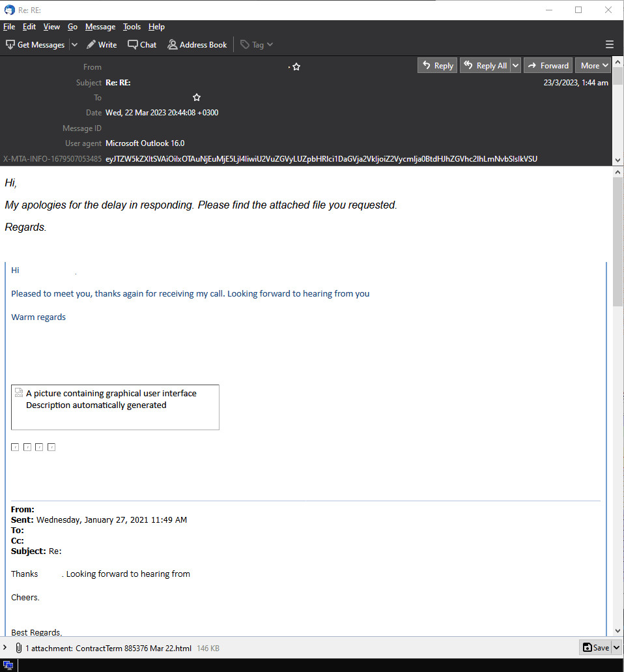
Task: Open the Address Book
Action: pyautogui.click(x=197, y=45)
